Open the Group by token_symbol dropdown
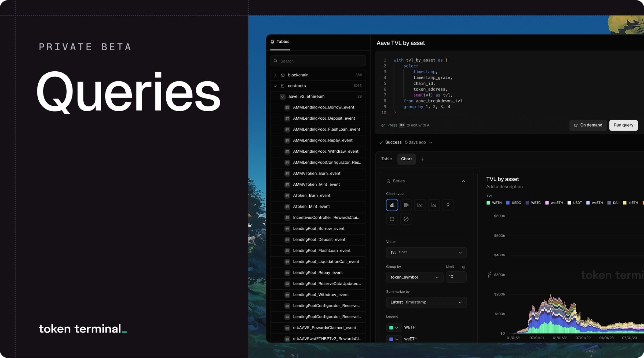The image size is (644, 358). pyautogui.click(x=414, y=277)
